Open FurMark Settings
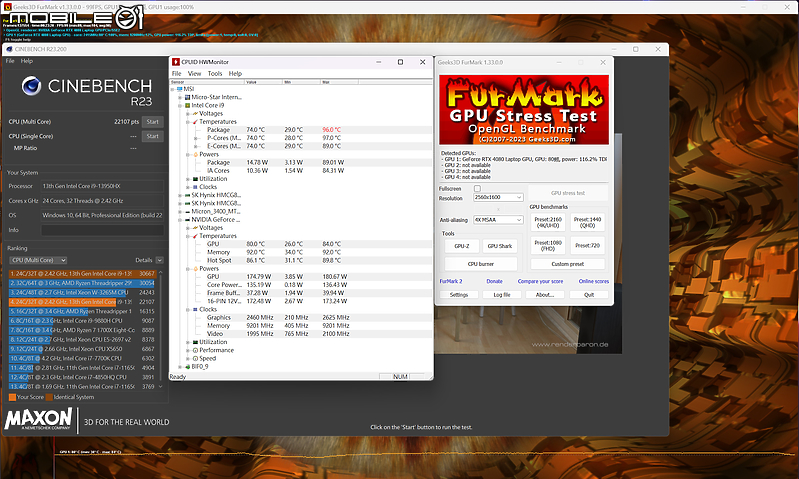This screenshot has width=799, height=479. pyautogui.click(x=459, y=295)
